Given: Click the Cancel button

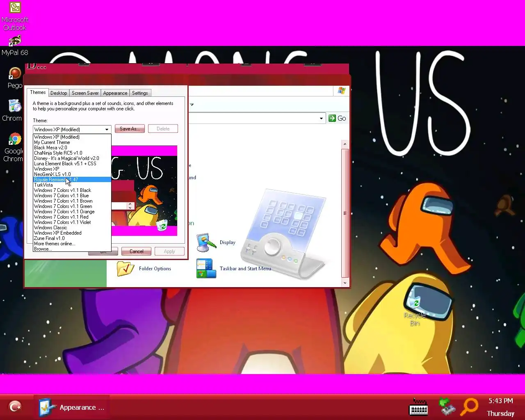Looking at the screenshot, I should [137, 251].
